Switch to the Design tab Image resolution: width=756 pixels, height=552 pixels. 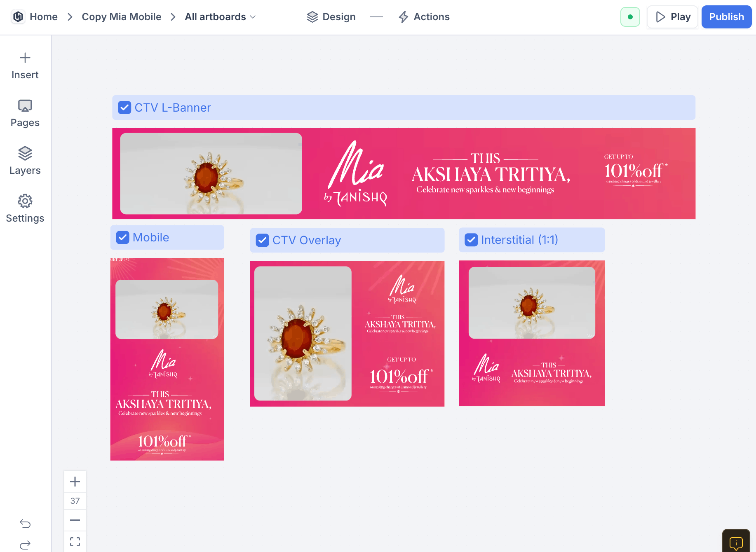click(x=331, y=17)
